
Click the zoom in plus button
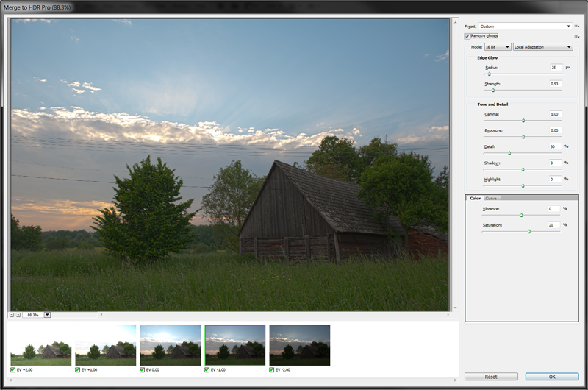coord(19,315)
